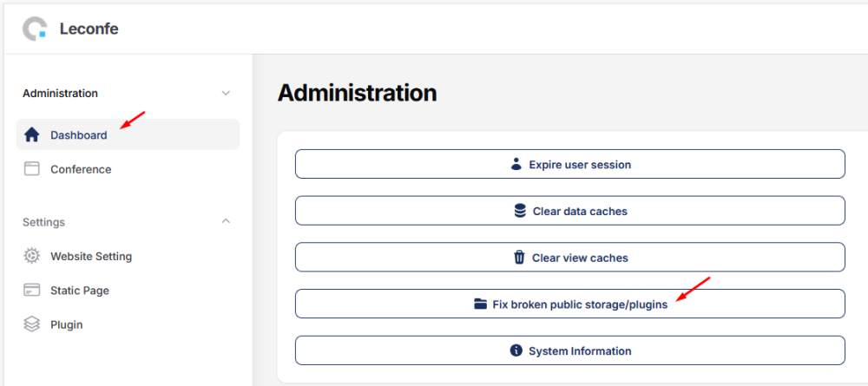
Task: Click the trash icon on Clear view caches
Action: pos(519,258)
